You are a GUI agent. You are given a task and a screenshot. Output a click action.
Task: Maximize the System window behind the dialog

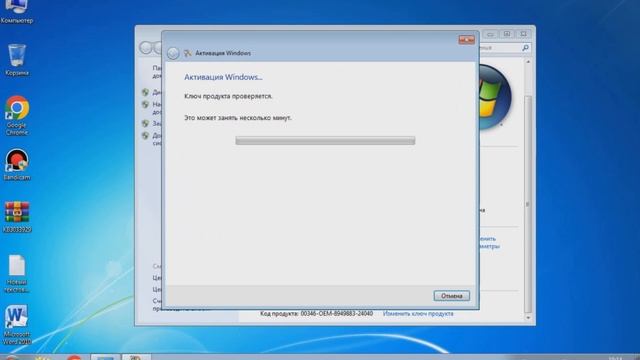point(507,34)
